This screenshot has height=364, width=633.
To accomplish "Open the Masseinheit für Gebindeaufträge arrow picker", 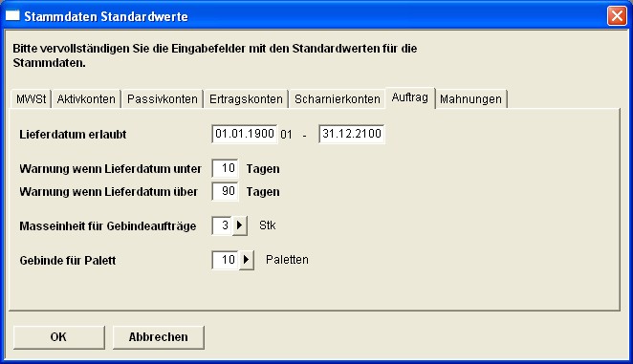I will (239, 225).
